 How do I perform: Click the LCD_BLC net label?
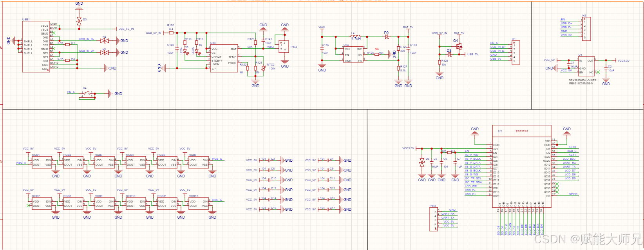pos(570,159)
